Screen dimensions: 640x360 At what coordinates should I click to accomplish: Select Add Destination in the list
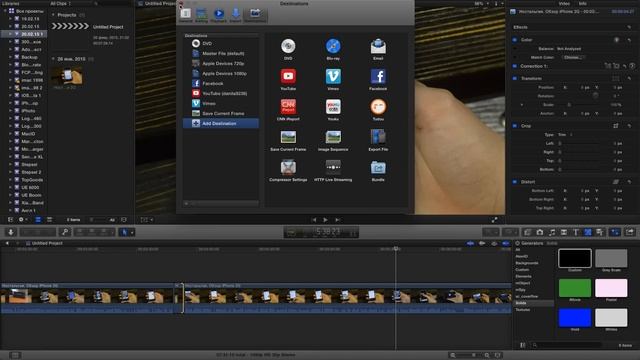click(221, 123)
